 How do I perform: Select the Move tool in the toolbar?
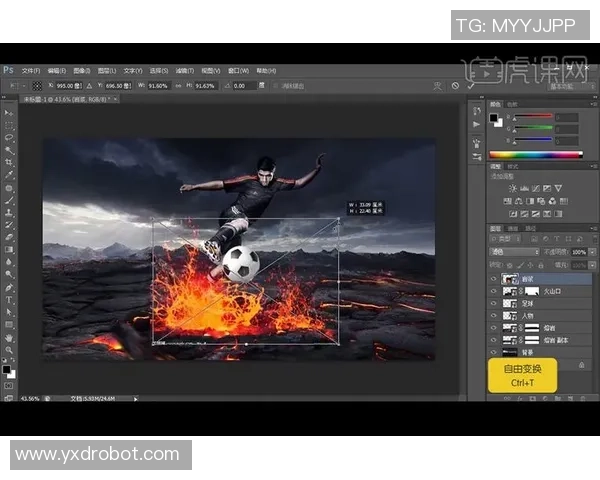point(10,113)
